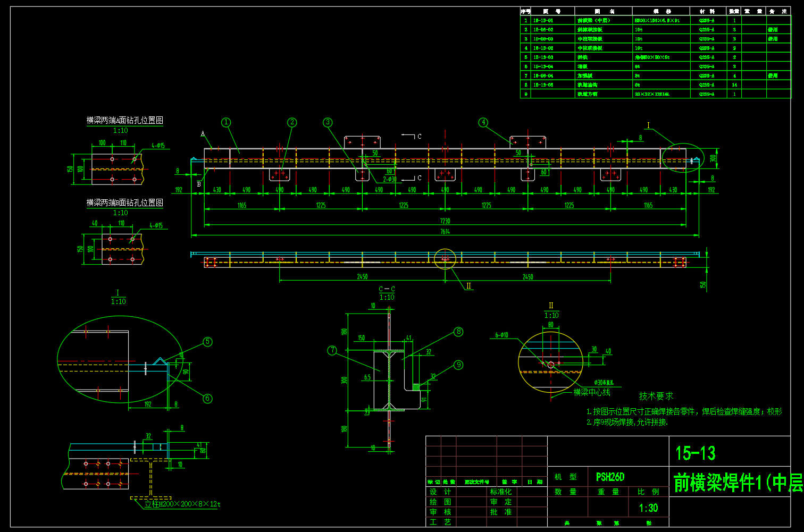Click the circled 3 callout
The width and height of the screenshot is (804, 532).
(328, 122)
